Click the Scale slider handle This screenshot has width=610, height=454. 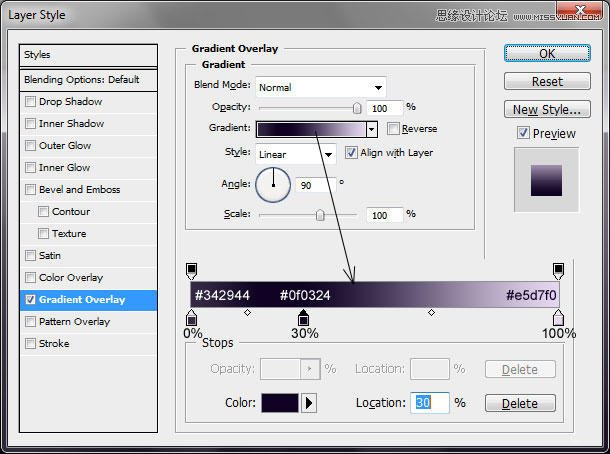tap(320, 215)
